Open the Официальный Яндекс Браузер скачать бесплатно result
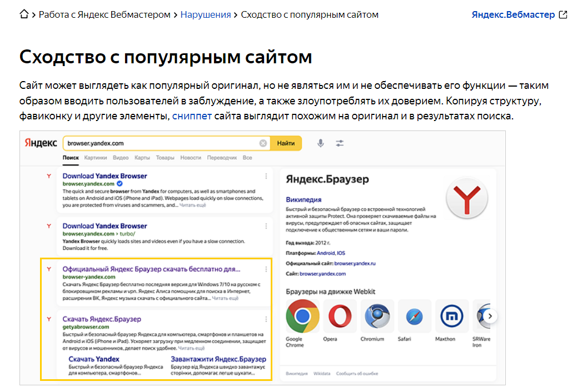Screen dimensions: 577x392 click(x=151, y=269)
